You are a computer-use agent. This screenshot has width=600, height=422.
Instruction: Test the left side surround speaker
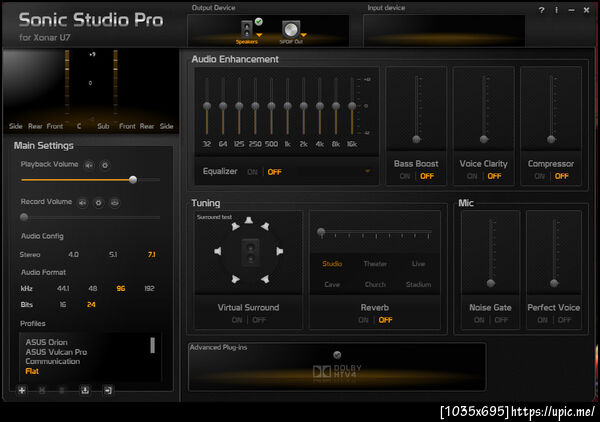click(x=218, y=251)
